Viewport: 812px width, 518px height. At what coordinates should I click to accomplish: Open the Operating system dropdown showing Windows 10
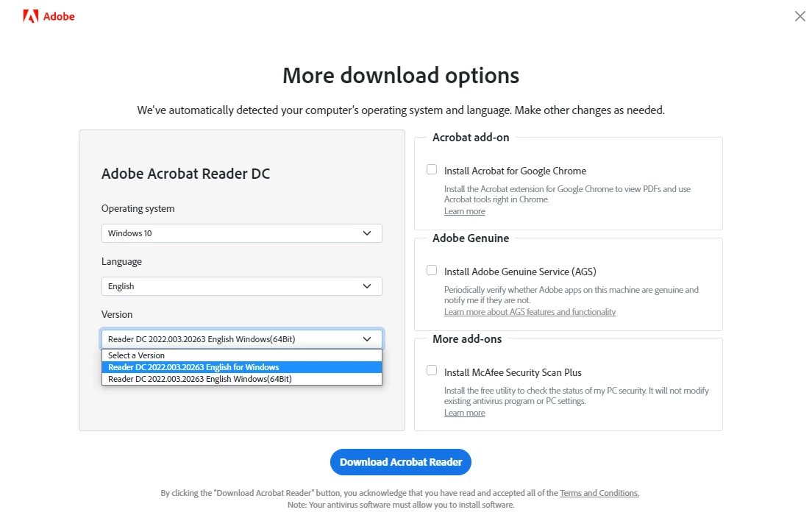242,233
